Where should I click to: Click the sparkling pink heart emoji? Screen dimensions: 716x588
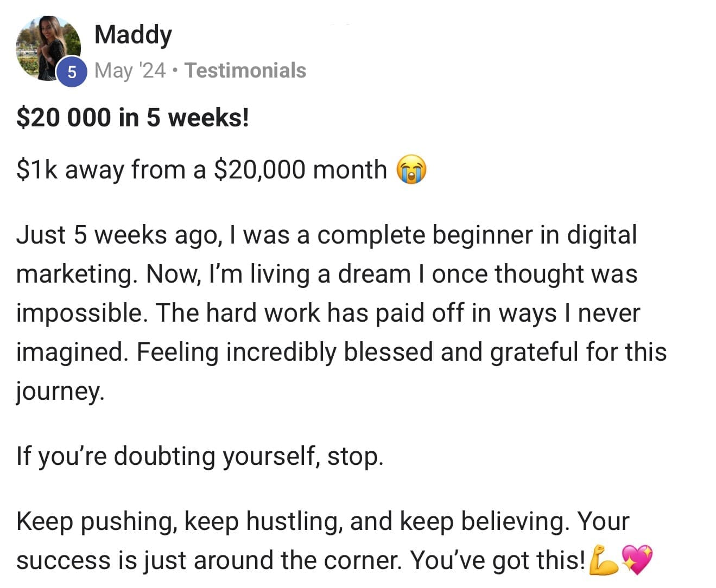(636, 560)
